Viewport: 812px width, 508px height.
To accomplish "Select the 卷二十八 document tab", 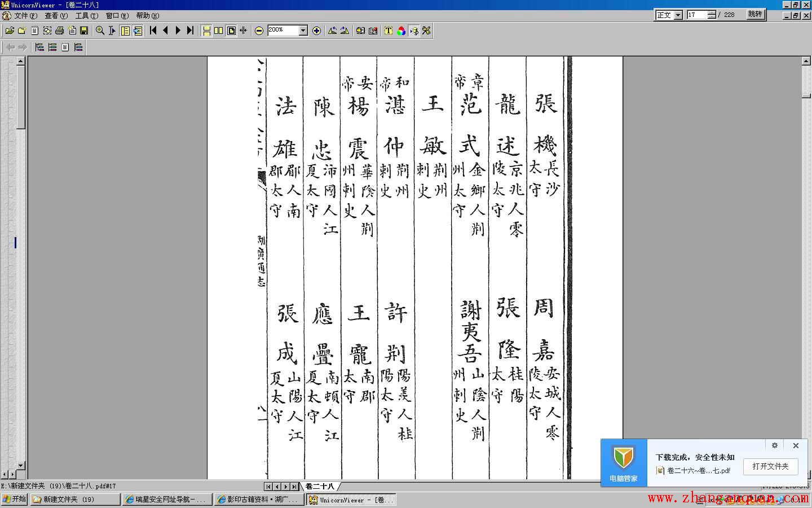I will point(320,486).
